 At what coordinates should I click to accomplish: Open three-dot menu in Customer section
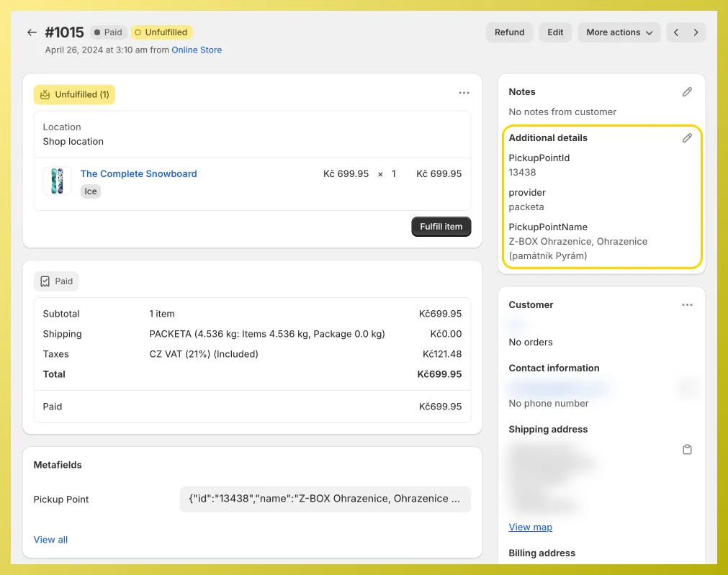687,305
